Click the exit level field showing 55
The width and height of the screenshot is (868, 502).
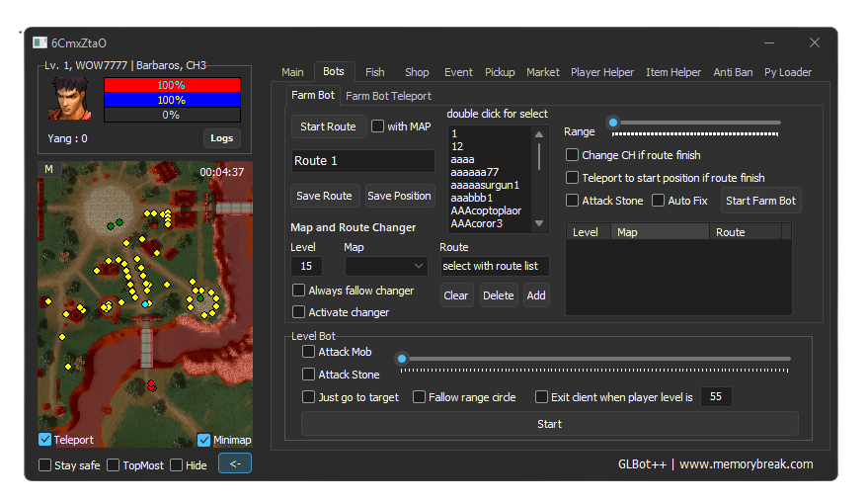click(x=716, y=396)
